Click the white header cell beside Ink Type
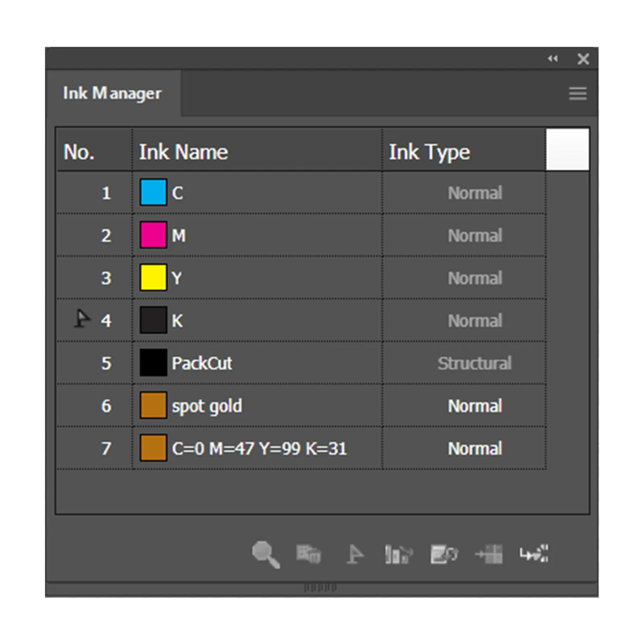The height and width of the screenshot is (644, 644). [x=568, y=150]
